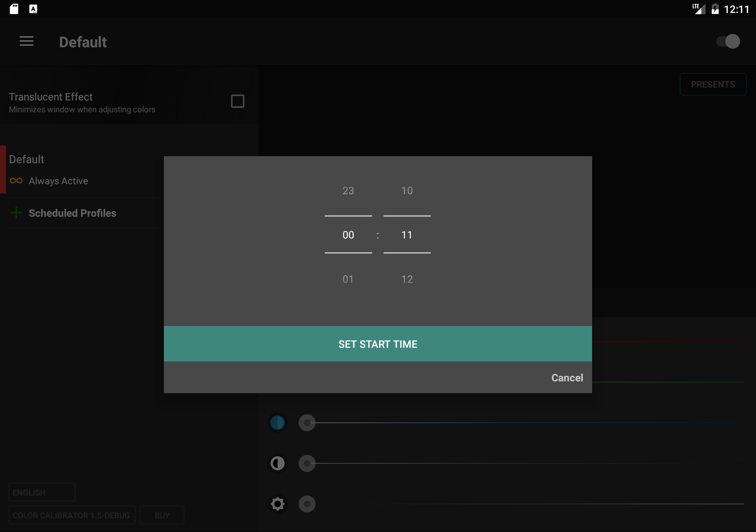This screenshot has width=756, height=532.
Task: Select minute 10 in the time picker
Action: pos(407,191)
